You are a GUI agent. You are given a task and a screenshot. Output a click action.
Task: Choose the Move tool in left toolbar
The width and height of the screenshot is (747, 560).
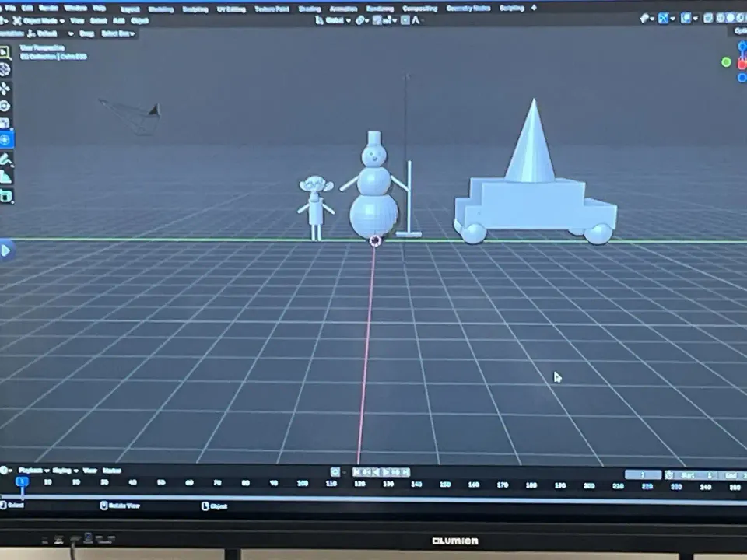click(x=5, y=89)
